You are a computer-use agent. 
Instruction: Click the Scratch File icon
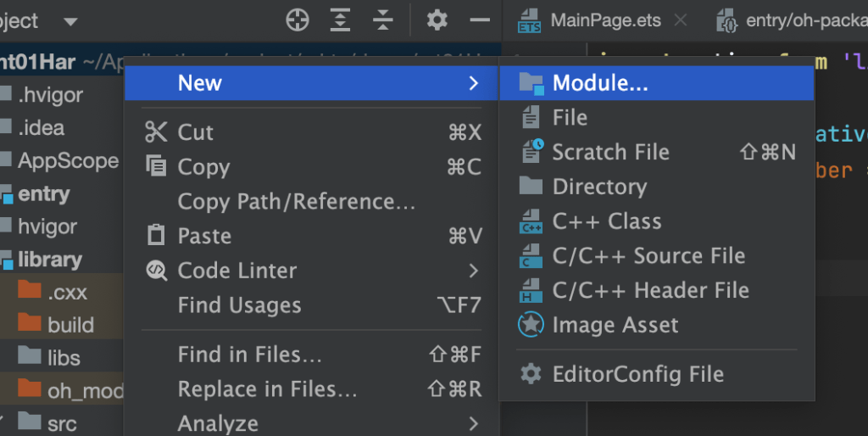click(x=531, y=152)
